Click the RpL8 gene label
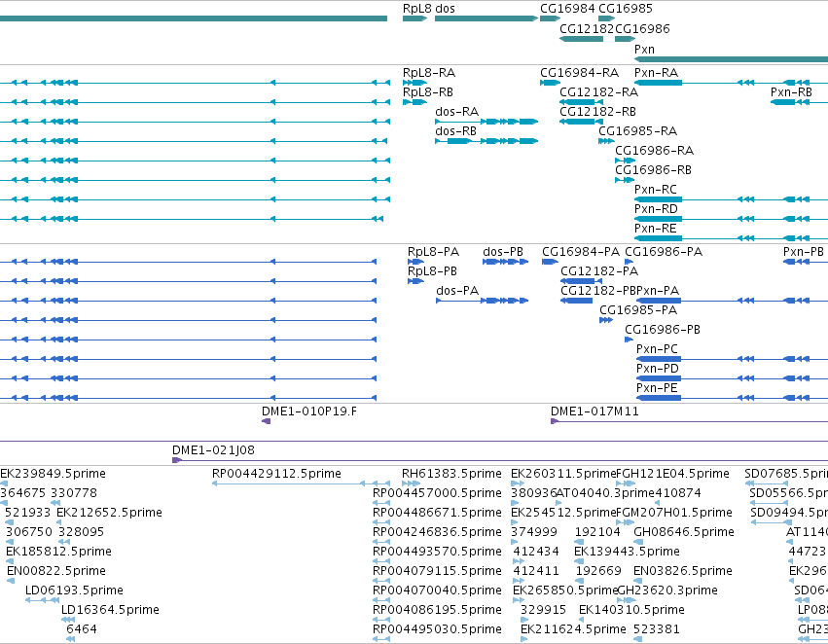This screenshot has width=828, height=644. coord(417,9)
